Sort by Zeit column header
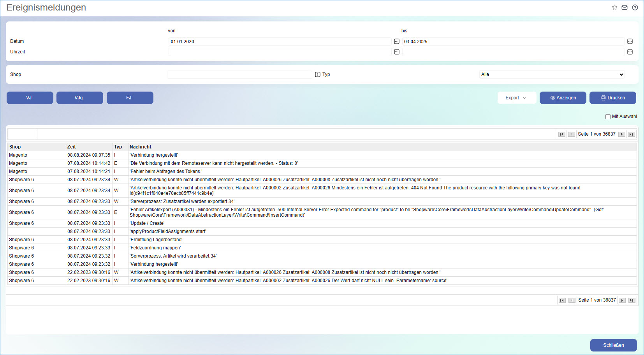 [72, 147]
